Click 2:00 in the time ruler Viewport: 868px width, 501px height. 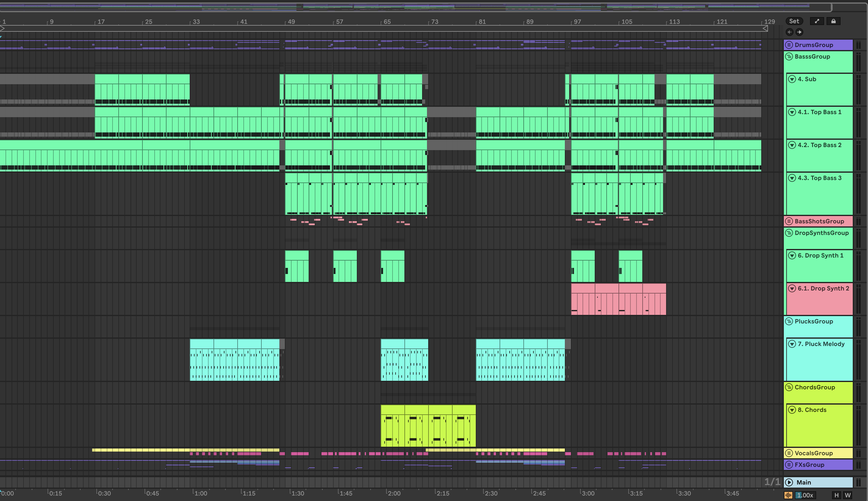[x=394, y=493]
